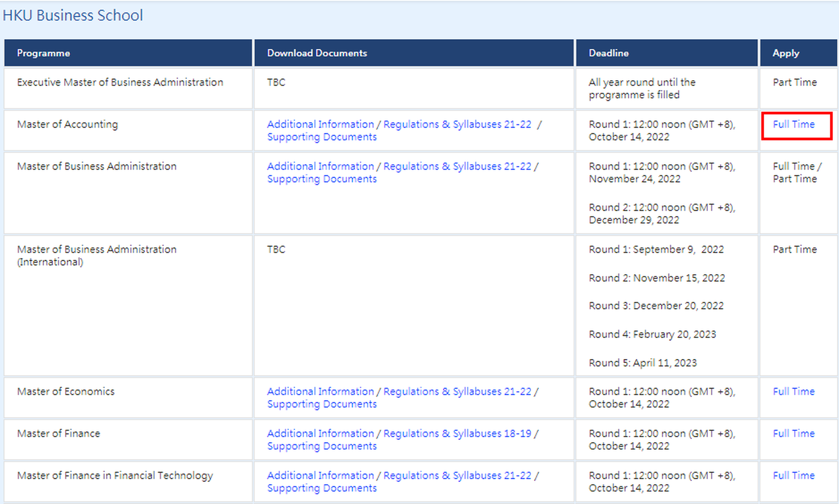Open Master of Accounting Regulations & Syllabuses 21-22

pyautogui.click(x=457, y=124)
